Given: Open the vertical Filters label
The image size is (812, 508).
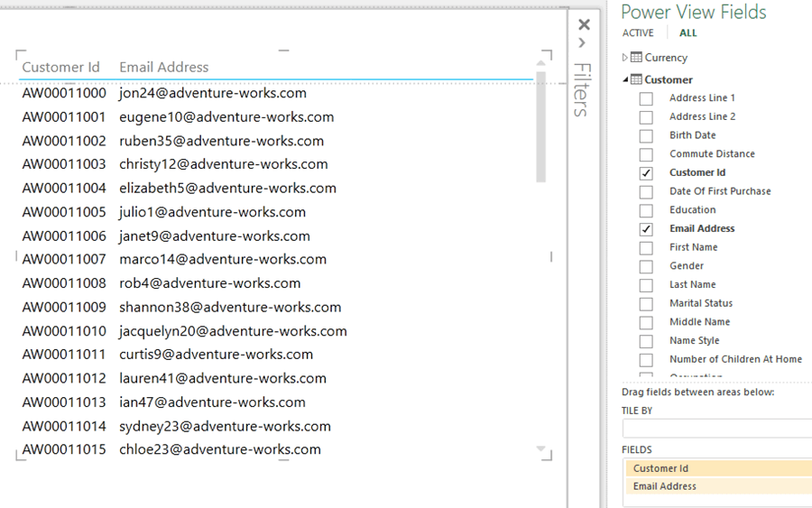Looking at the screenshot, I should [x=582, y=89].
